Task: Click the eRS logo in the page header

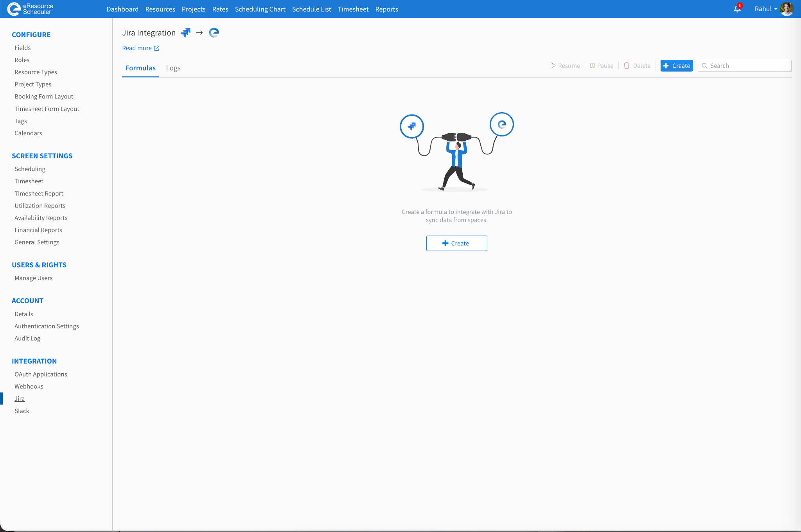Action: (x=214, y=33)
